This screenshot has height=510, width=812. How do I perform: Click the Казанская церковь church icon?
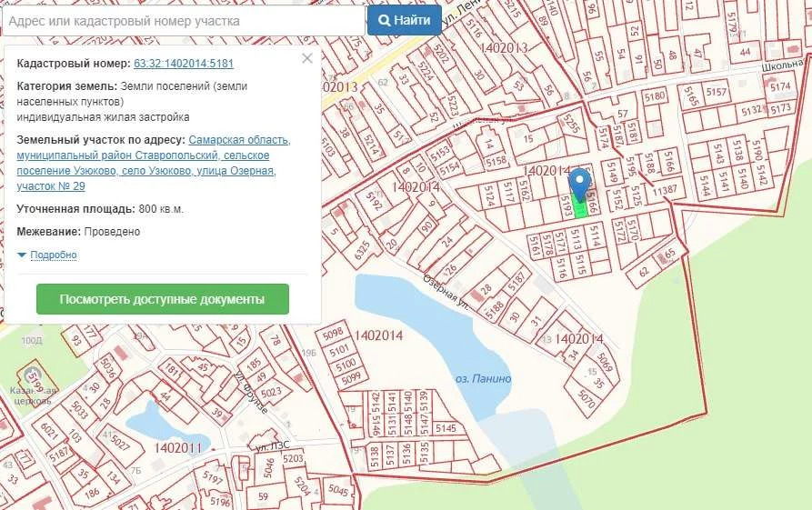pos(35,375)
